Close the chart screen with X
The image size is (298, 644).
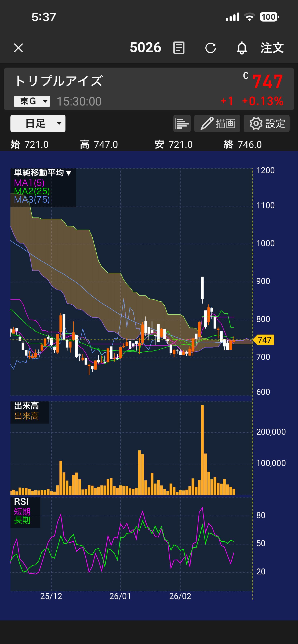[18, 48]
